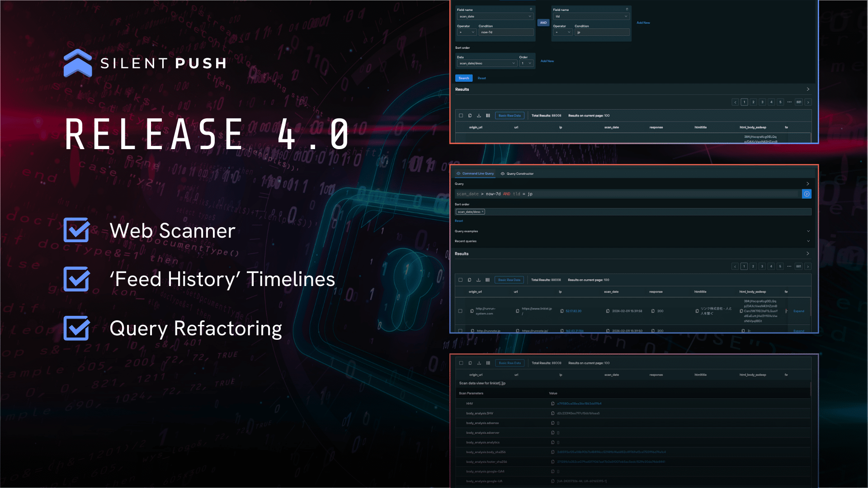Copy icon next to HHV value
The image size is (868, 488).
tap(552, 404)
